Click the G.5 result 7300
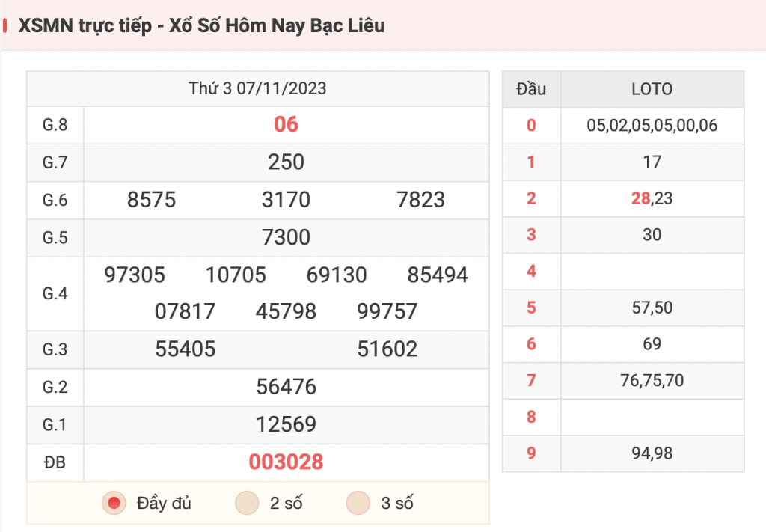 pyautogui.click(x=286, y=237)
